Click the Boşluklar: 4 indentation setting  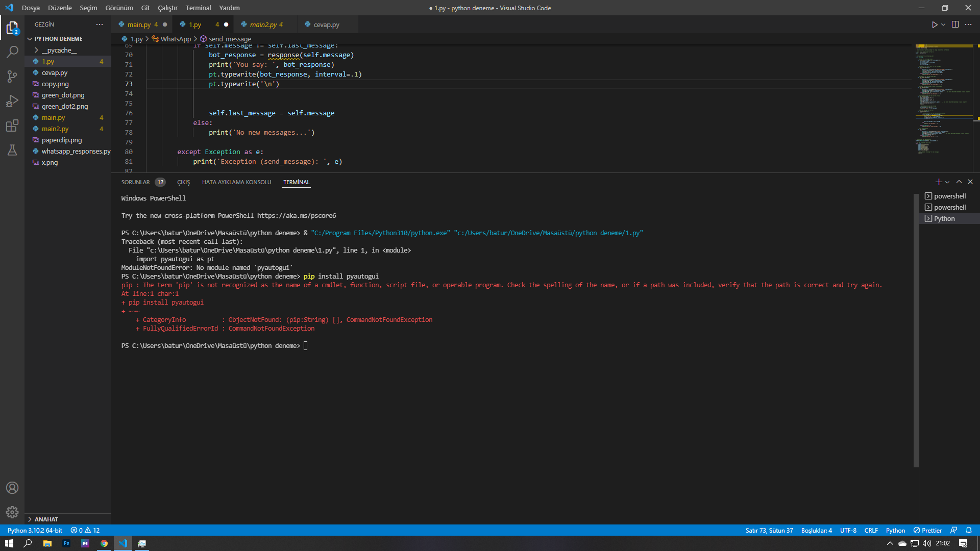tap(816, 531)
